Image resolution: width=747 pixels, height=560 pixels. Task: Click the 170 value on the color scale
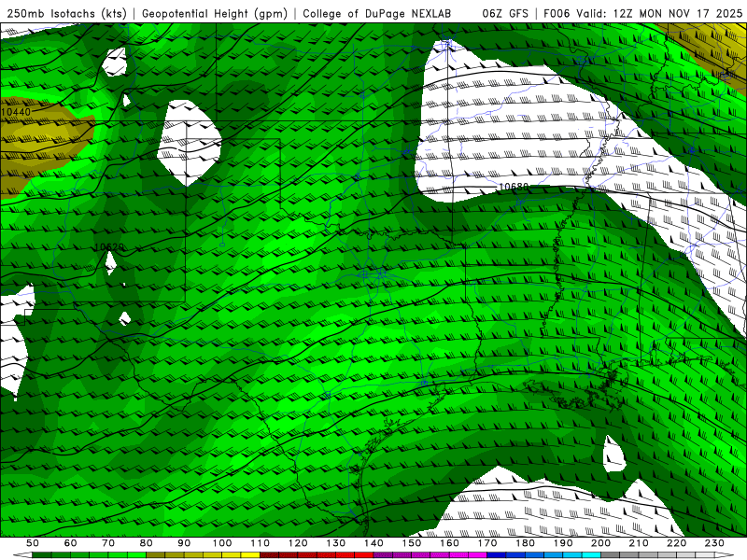486,543
